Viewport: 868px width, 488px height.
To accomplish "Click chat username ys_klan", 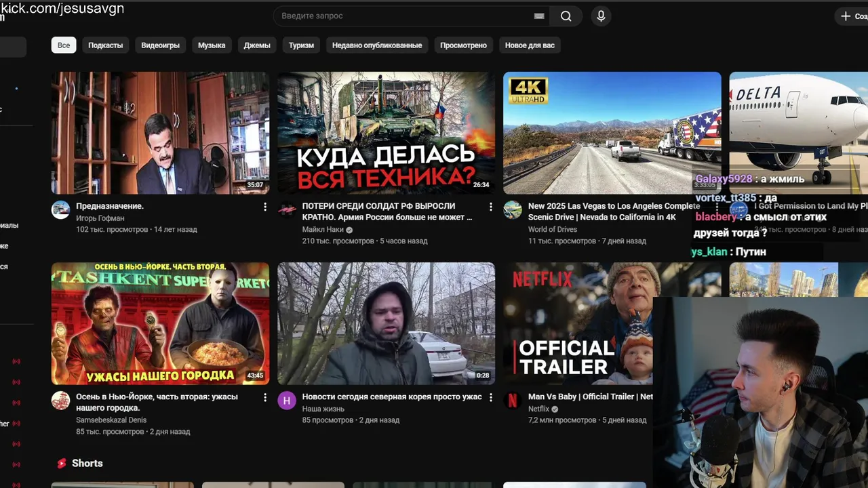I will point(709,252).
